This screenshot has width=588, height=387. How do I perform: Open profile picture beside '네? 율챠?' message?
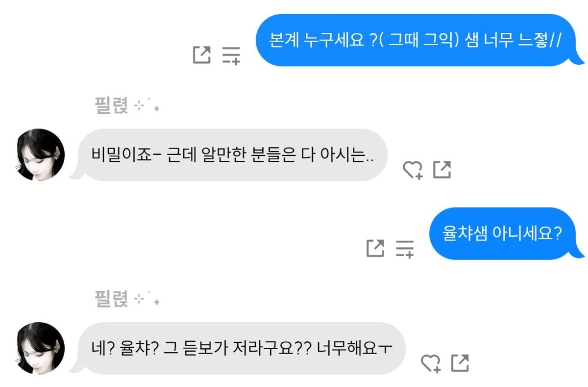point(41,348)
